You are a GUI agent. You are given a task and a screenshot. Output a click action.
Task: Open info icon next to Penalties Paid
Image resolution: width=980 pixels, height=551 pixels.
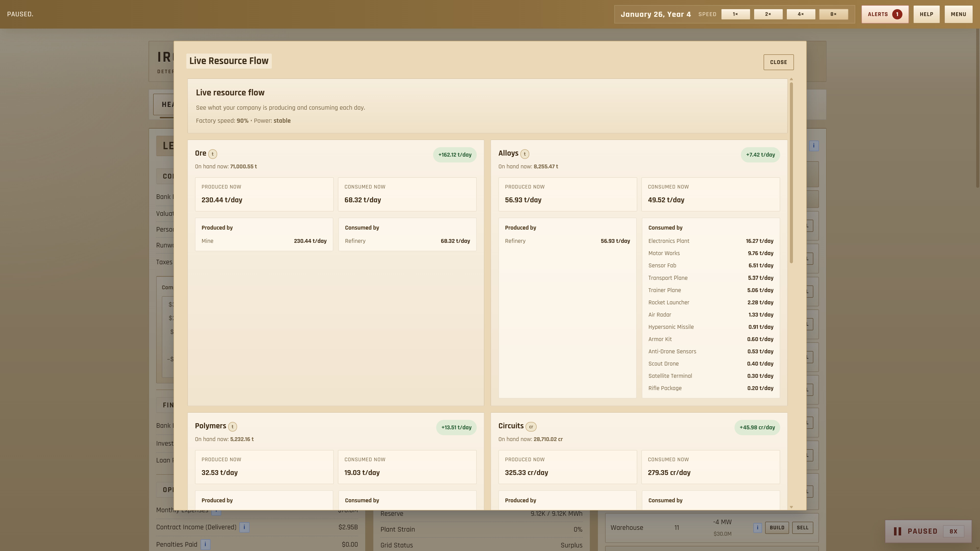pos(205,545)
